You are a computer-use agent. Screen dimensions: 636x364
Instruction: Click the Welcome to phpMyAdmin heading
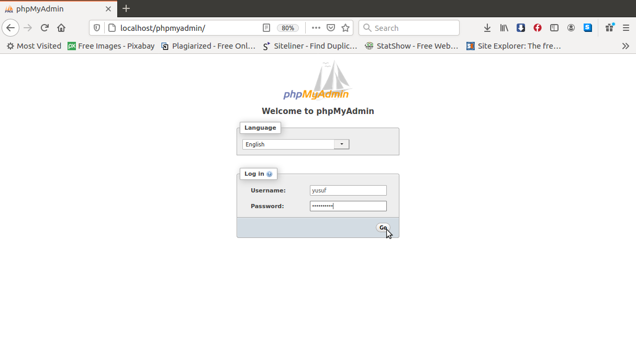tap(318, 111)
